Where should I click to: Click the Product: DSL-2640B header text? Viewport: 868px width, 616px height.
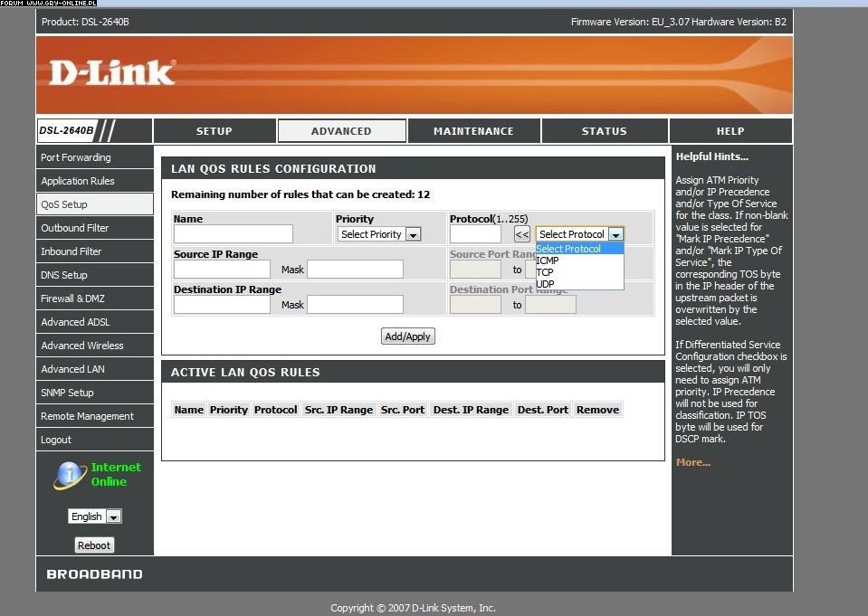coord(85,22)
